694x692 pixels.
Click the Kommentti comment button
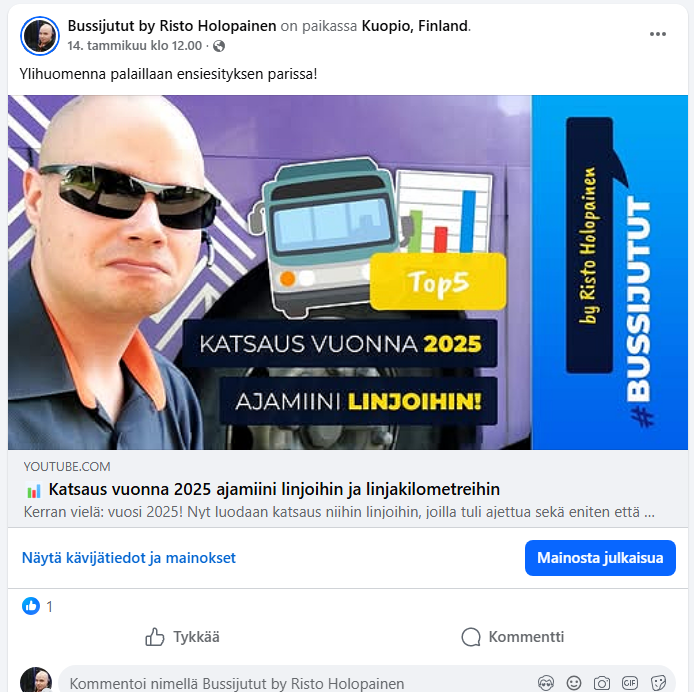[x=513, y=637]
